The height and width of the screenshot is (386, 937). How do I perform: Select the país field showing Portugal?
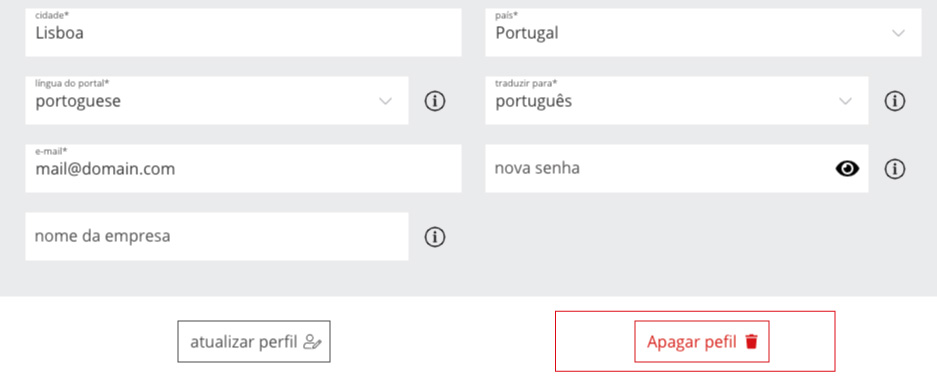703,33
